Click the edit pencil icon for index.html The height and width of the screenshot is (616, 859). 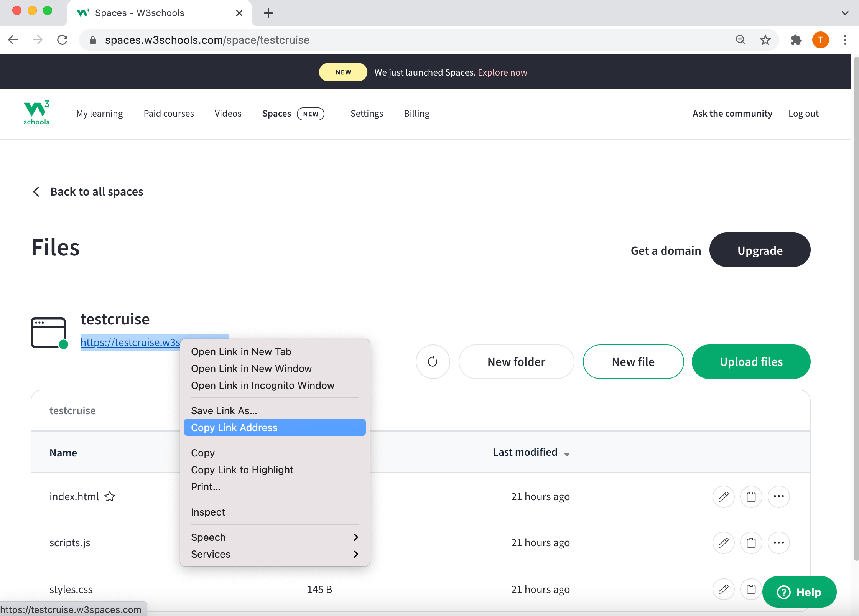point(723,497)
